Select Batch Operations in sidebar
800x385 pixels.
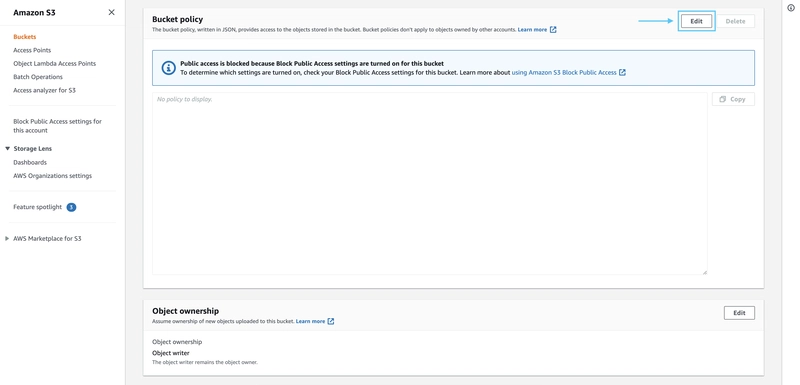tap(38, 76)
